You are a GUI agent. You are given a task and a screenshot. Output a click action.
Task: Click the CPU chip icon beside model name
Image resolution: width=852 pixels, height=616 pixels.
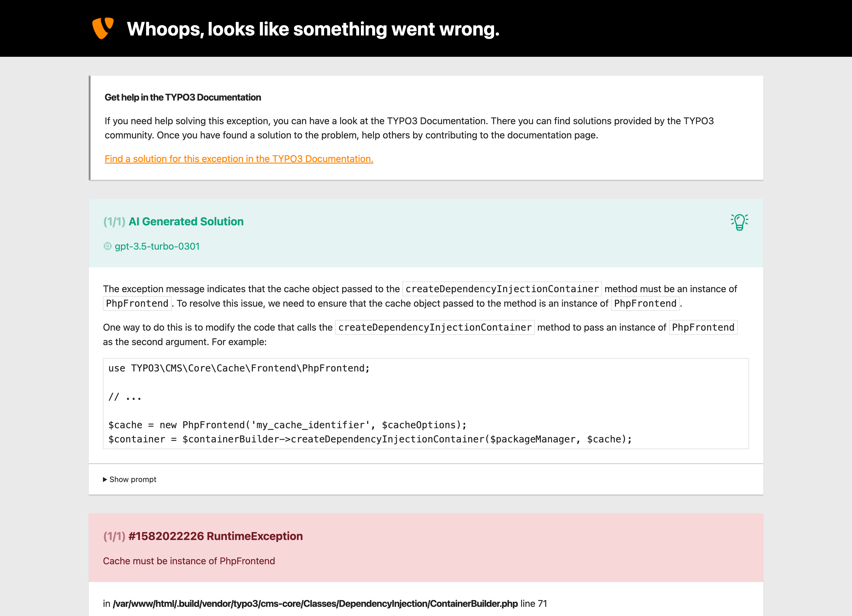pyautogui.click(x=107, y=246)
